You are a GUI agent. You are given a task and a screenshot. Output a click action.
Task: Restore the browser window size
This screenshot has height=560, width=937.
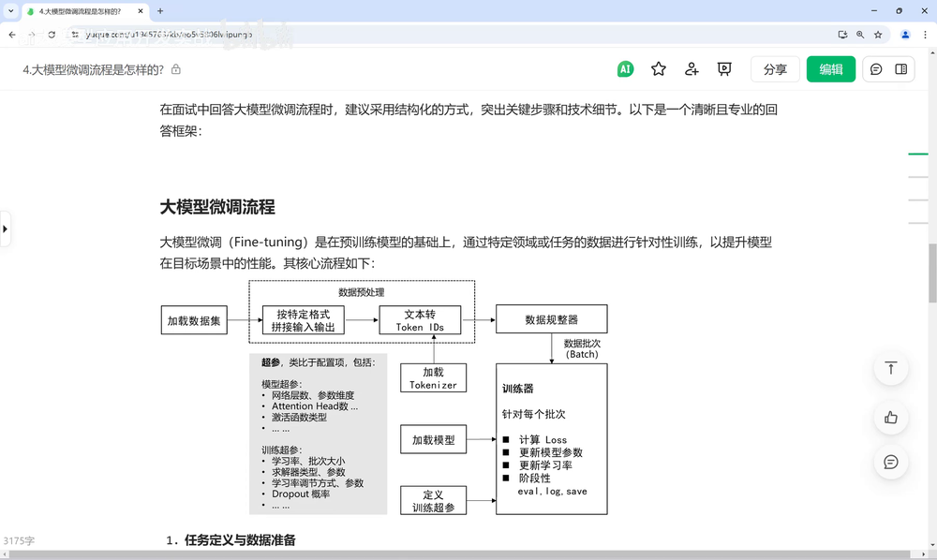900,10
